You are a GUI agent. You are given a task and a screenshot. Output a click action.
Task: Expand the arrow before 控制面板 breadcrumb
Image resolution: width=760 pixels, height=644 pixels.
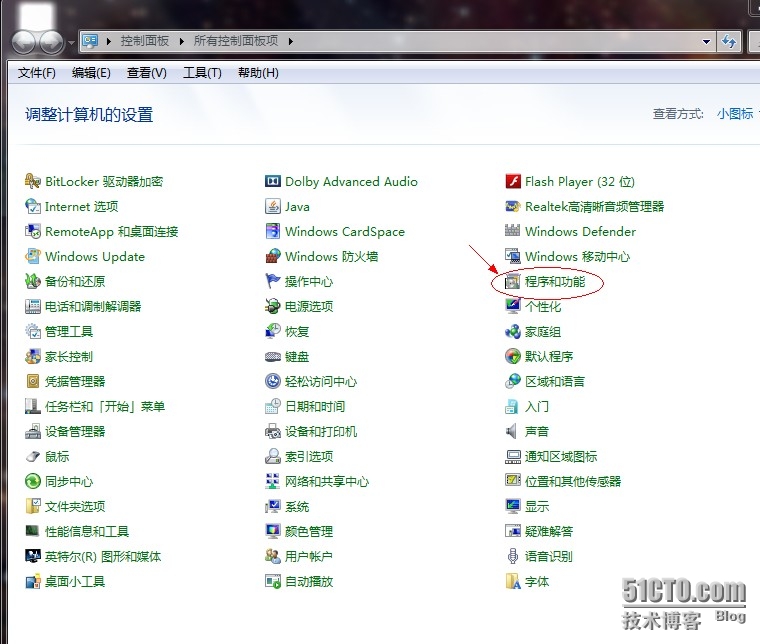tap(109, 41)
